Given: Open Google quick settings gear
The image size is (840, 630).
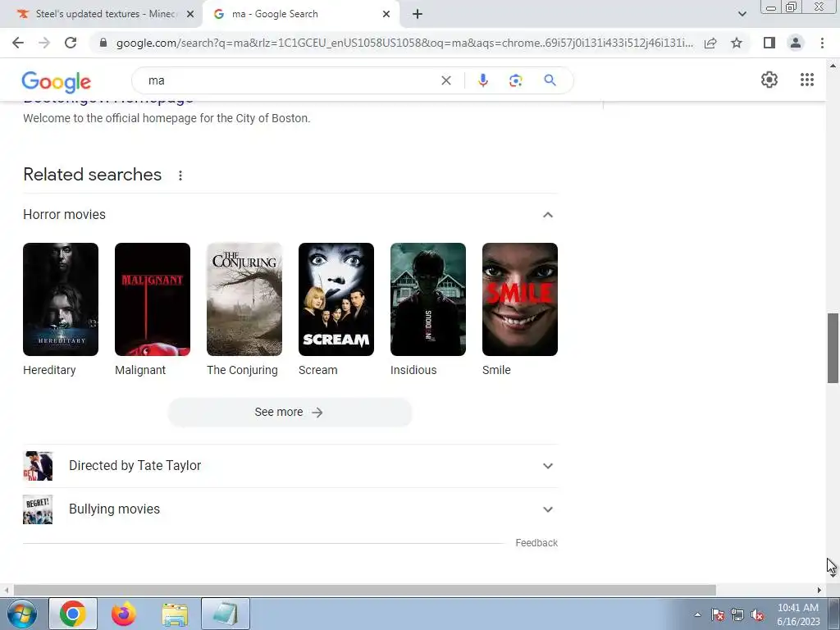Looking at the screenshot, I should tap(769, 80).
